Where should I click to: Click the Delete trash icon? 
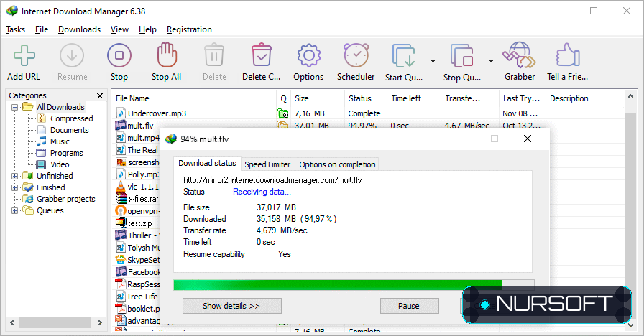pyautogui.click(x=214, y=55)
